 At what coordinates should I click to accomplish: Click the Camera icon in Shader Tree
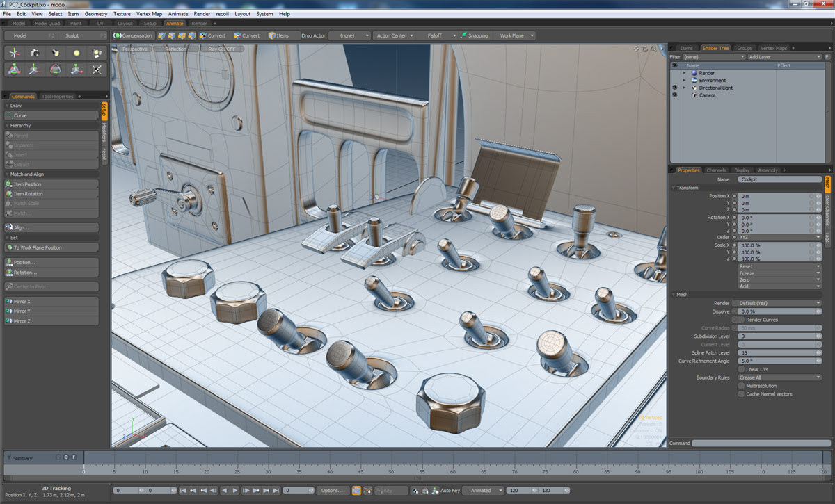click(694, 95)
